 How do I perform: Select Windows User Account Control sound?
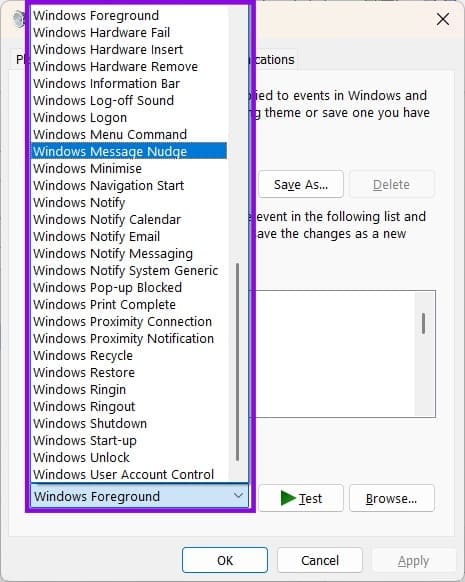pyautogui.click(x=129, y=475)
